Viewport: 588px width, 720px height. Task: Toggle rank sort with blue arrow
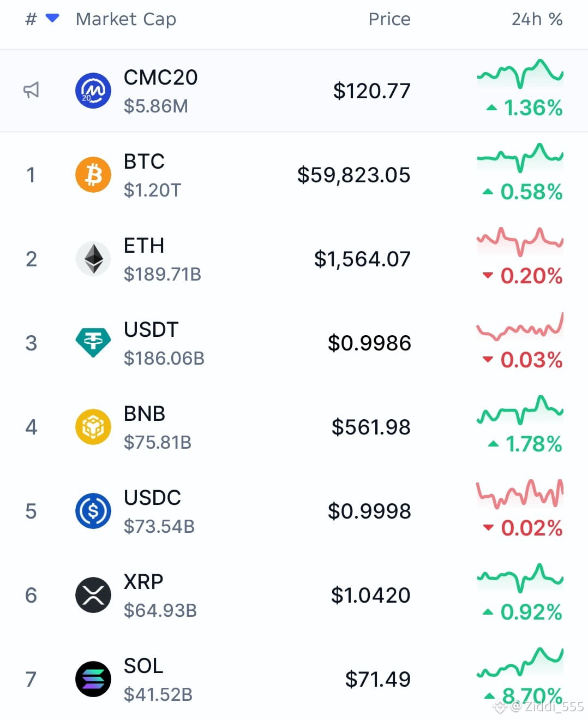(x=52, y=18)
